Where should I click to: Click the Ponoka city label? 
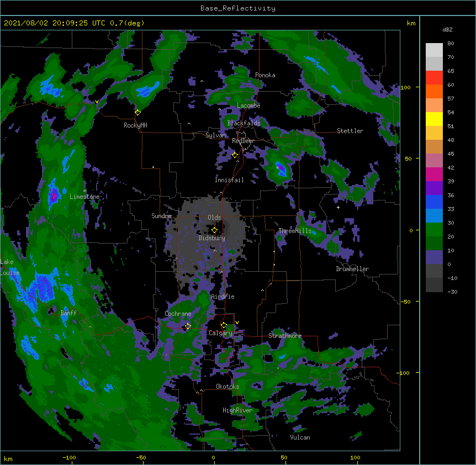(x=265, y=75)
